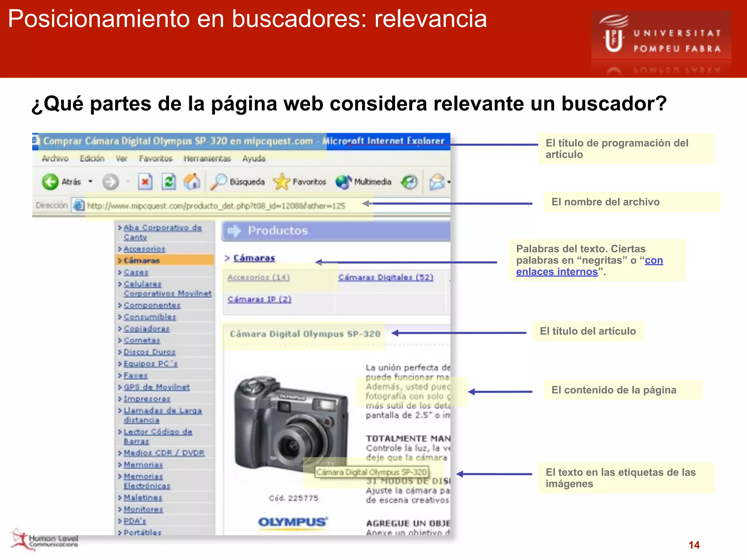The height and width of the screenshot is (560, 747).
Task: Click the green refresh page icon
Action: point(169,181)
